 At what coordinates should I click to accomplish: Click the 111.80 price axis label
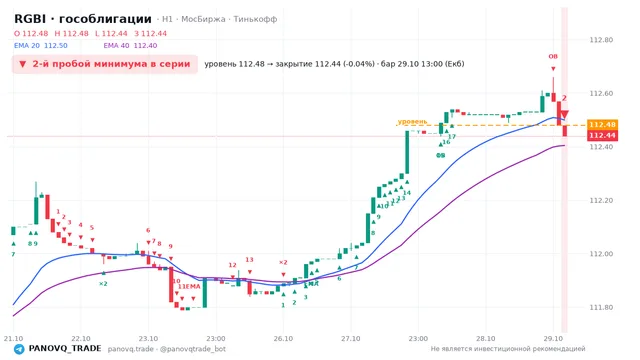tap(601, 307)
